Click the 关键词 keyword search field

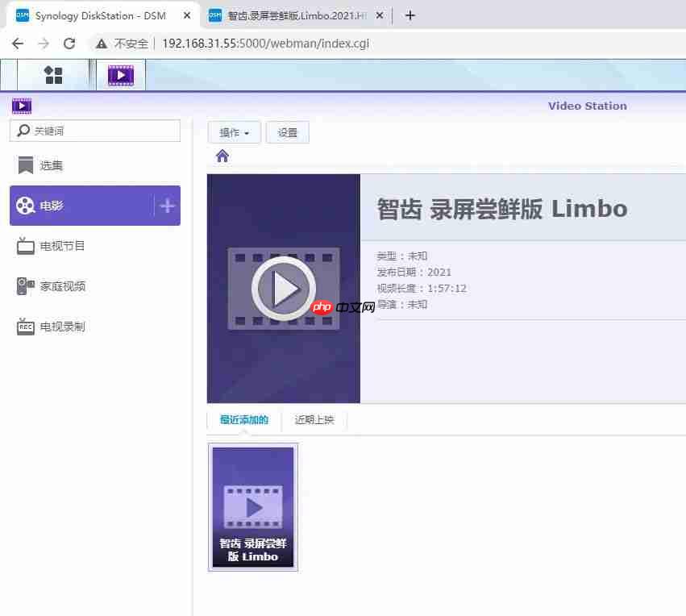click(x=97, y=130)
